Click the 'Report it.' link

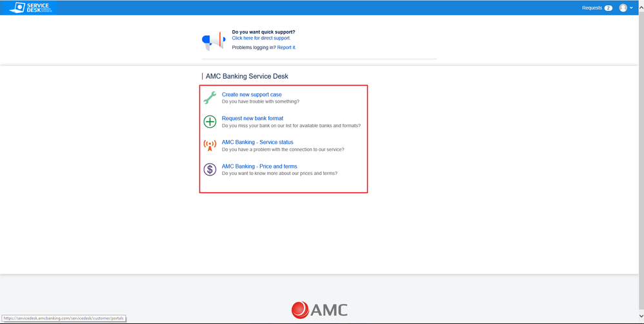[287, 48]
